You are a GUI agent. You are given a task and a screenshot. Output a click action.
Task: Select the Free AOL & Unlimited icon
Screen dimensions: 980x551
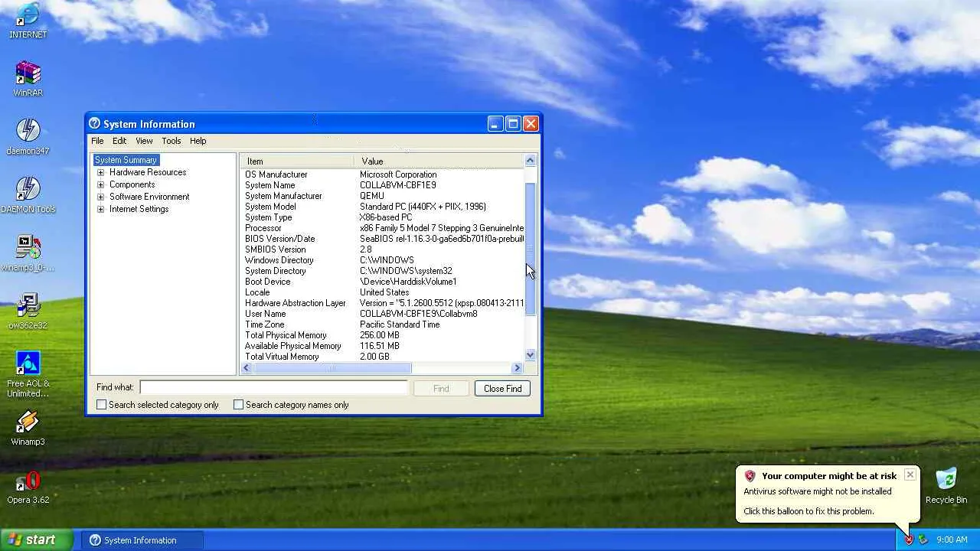coord(28,374)
